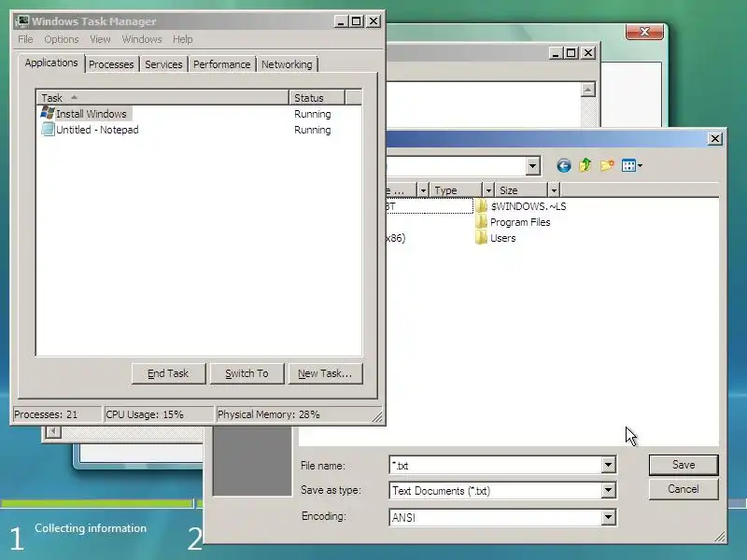Image resolution: width=747 pixels, height=560 pixels.
Task: Maximize the Notepad window
Action: (x=571, y=53)
